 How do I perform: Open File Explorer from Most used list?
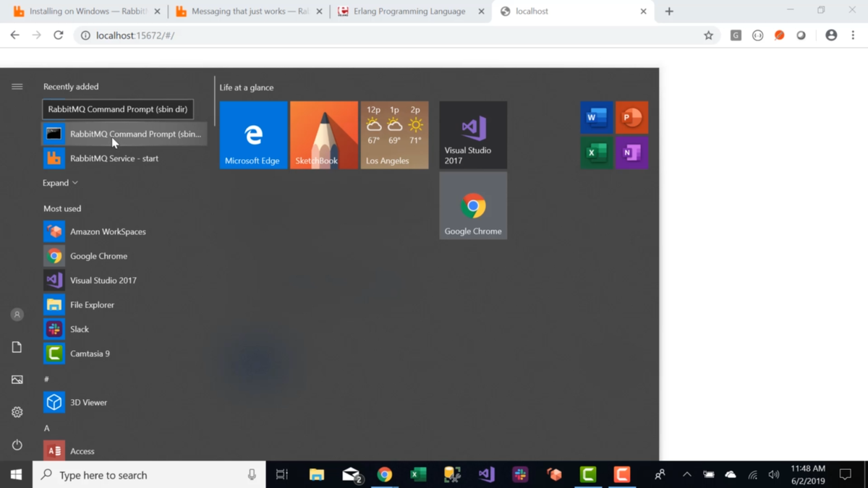124,305
